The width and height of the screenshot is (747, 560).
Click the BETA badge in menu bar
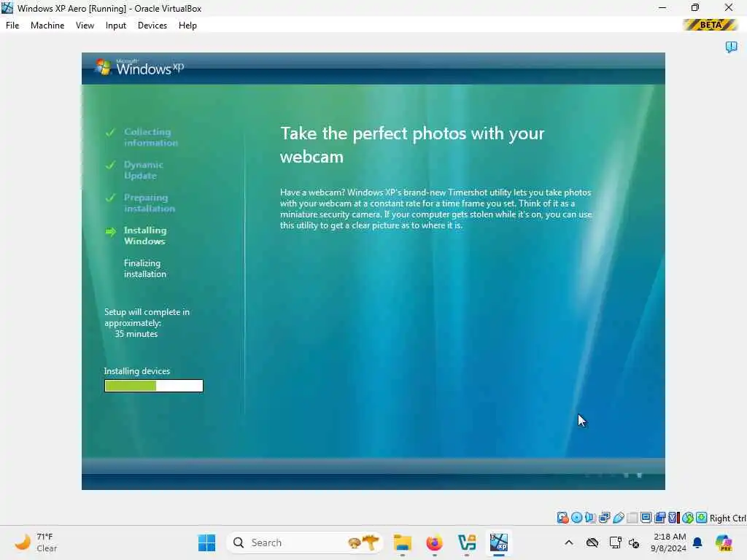click(711, 25)
